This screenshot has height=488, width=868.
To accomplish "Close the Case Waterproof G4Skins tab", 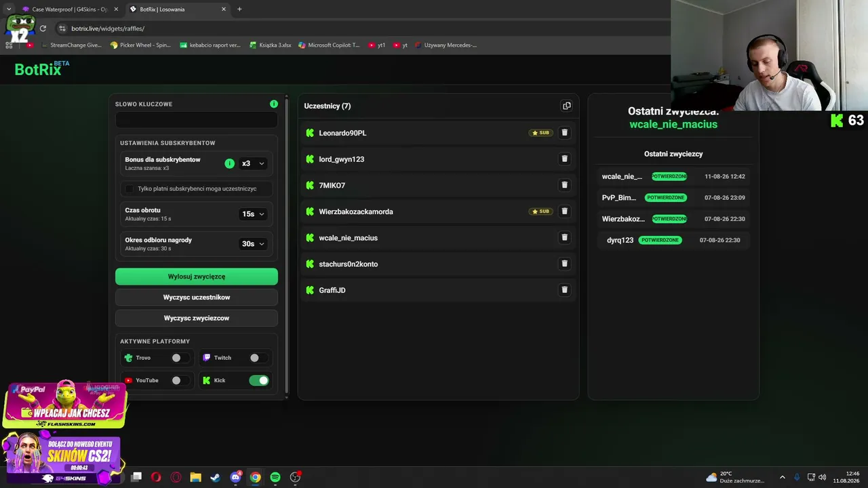I will 116,9.
